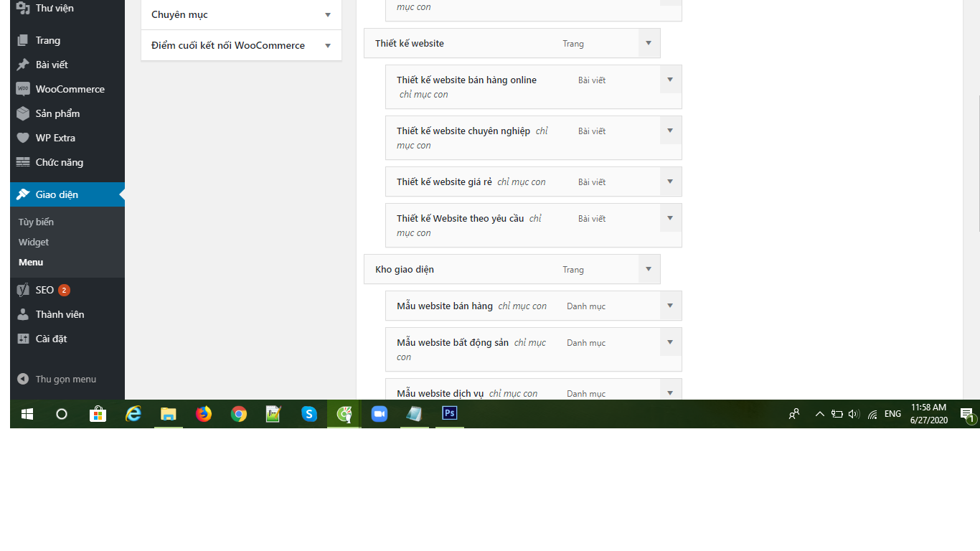Click the Thành viên user icon

point(23,314)
